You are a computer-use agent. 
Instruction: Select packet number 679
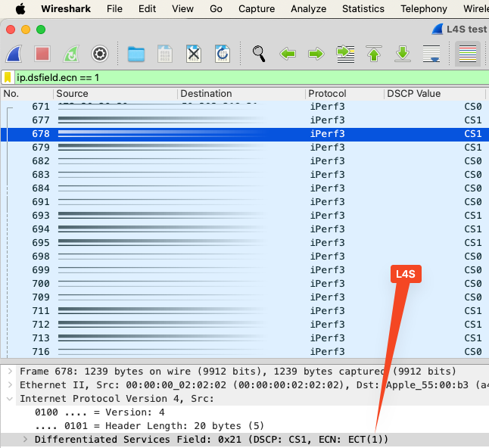pos(244,147)
